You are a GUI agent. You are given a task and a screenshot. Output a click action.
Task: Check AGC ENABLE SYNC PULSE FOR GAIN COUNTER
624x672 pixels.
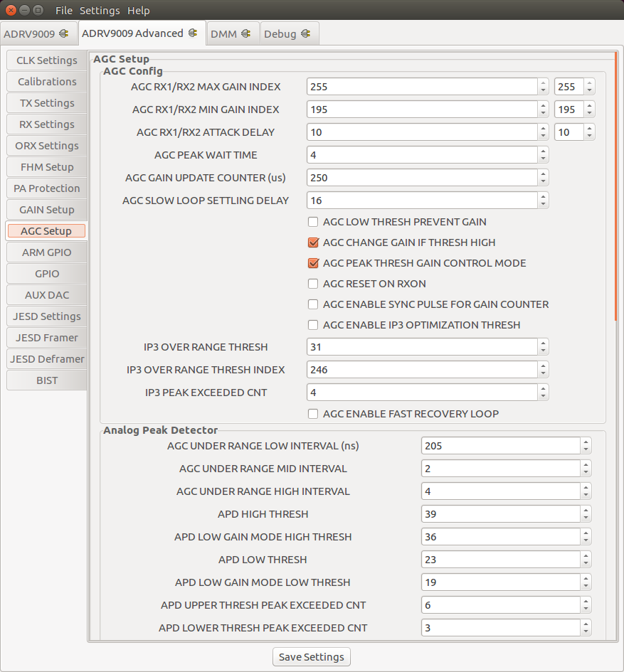[312, 304]
